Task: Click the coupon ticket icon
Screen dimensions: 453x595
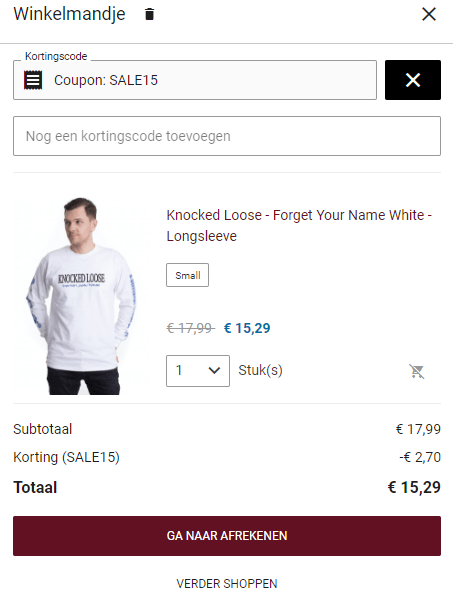Action: pyautogui.click(x=33, y=80)
